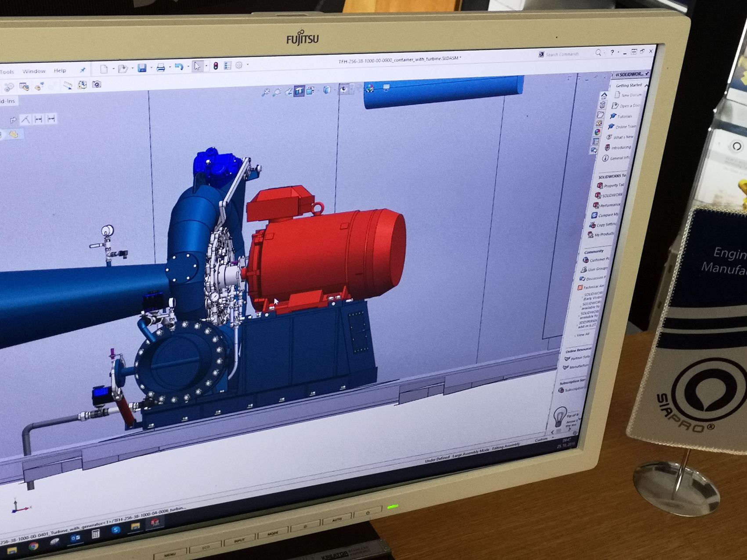
Task: Click the Help question mark icon
Action: coord(612,53)
